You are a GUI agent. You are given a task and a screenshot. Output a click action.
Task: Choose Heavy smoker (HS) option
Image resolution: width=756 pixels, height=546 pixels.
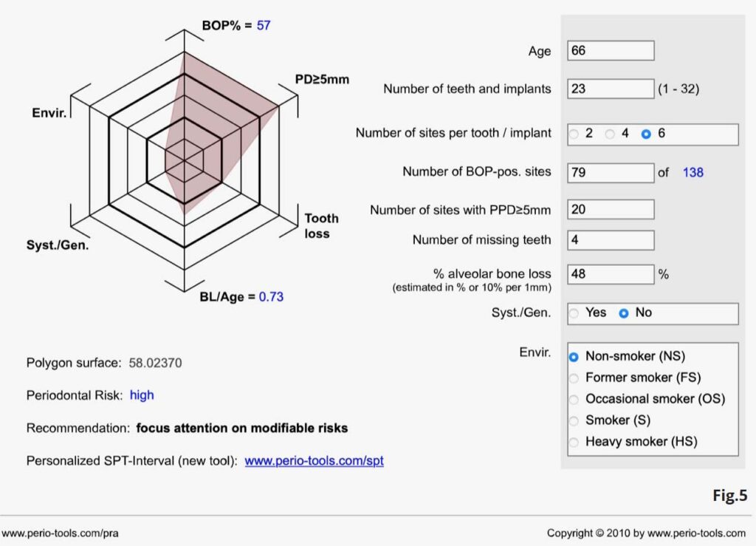tap(574, 442)
